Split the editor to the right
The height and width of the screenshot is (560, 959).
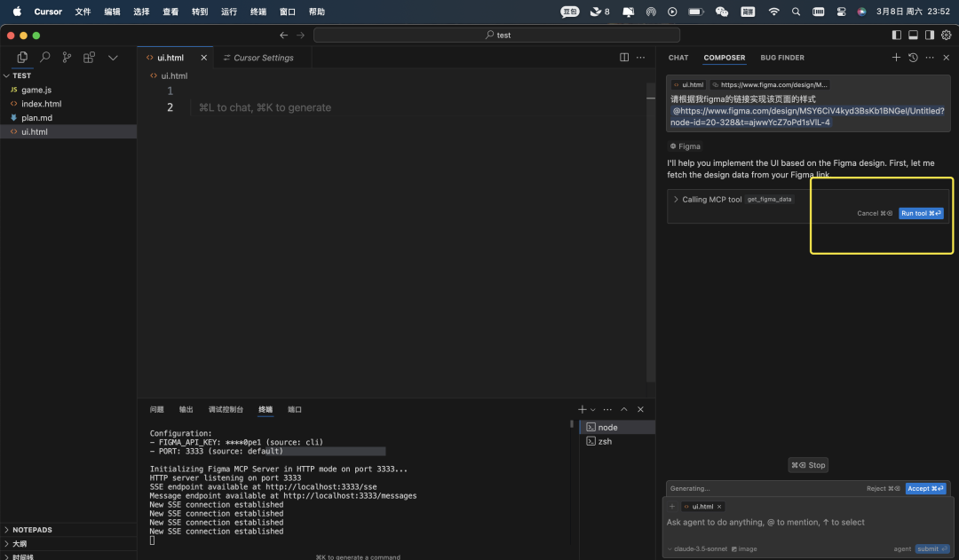pyautogui.click(x=624, y=58)
